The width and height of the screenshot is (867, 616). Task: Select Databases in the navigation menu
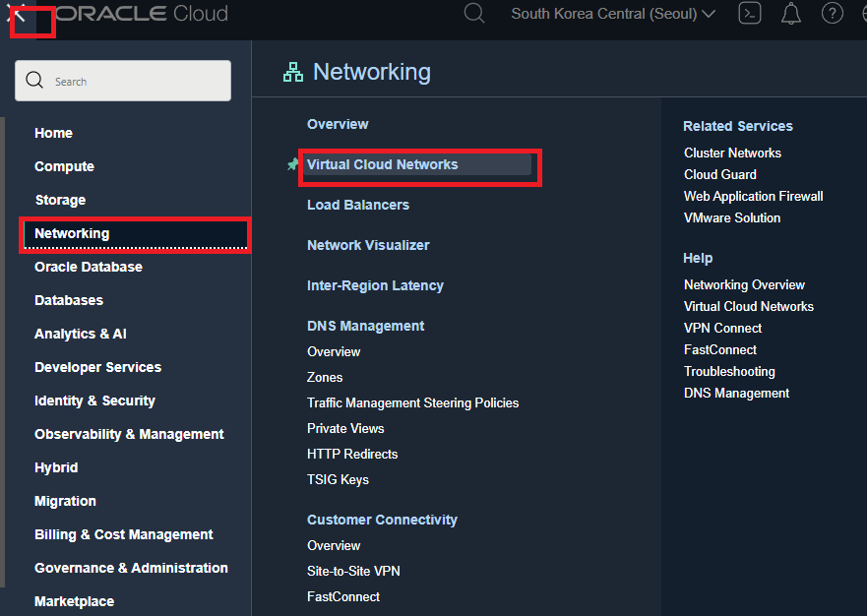(69, 300)
